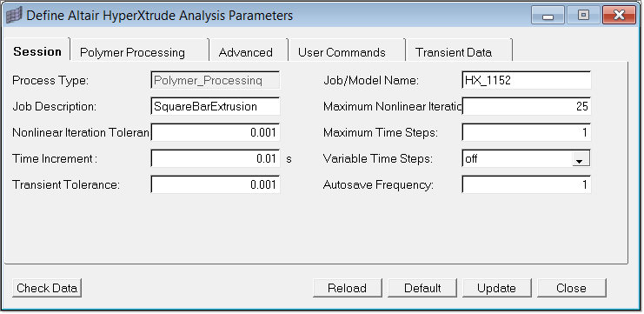The height and width of the screenshot is (314, 644).
Task: Click the Close button at bottom
Action: pos(572,288)
